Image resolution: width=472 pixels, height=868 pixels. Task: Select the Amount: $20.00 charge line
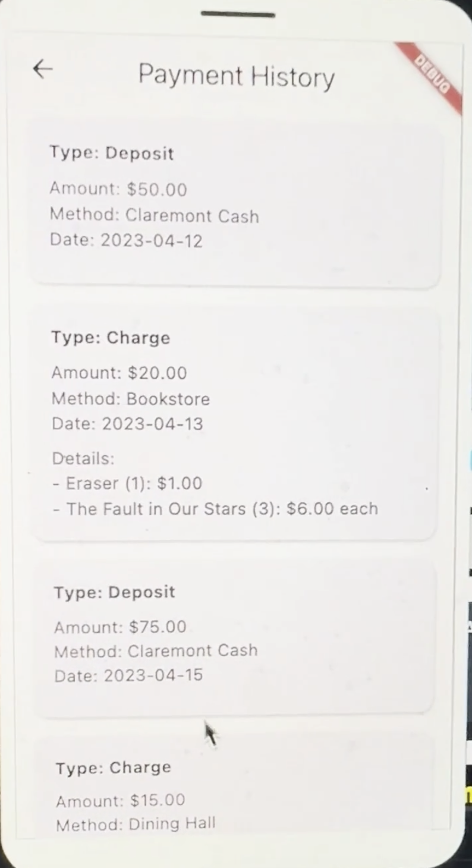[119, 373]
